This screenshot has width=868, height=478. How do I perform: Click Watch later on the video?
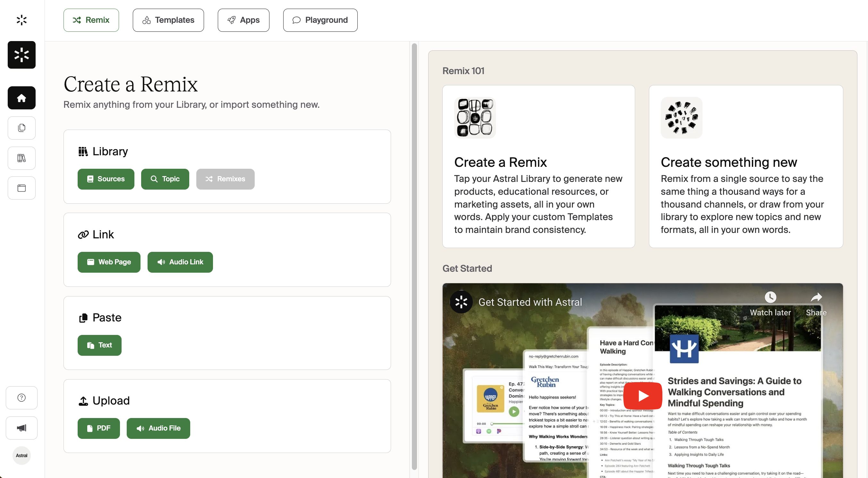point(770,304)
